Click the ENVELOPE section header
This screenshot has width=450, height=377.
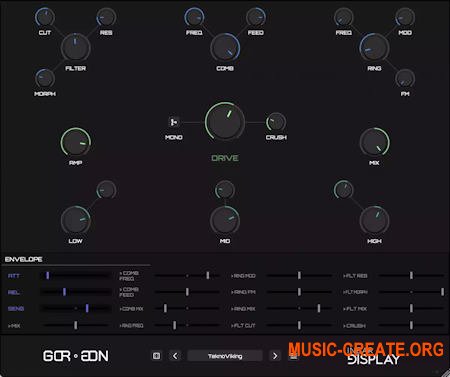coord(24,259)
